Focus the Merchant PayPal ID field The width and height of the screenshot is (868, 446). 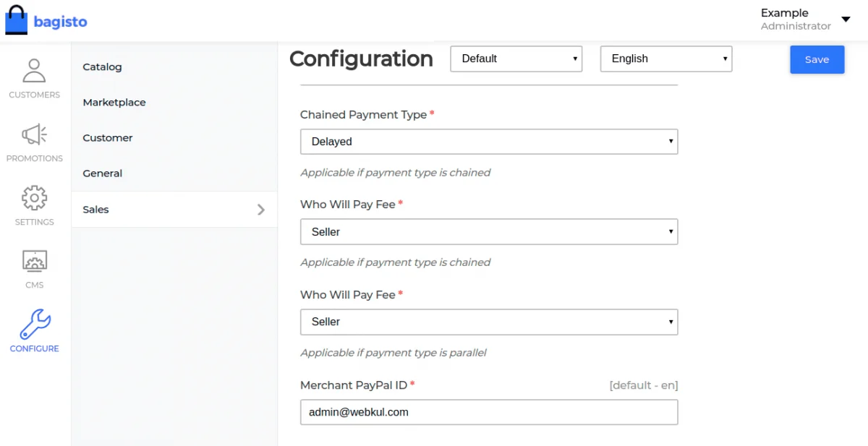(x=489, y=412)
